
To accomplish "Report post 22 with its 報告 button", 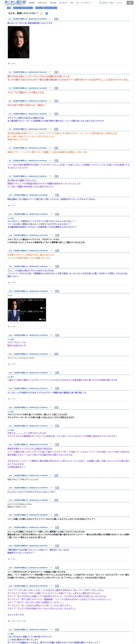I will click(57, 444).
